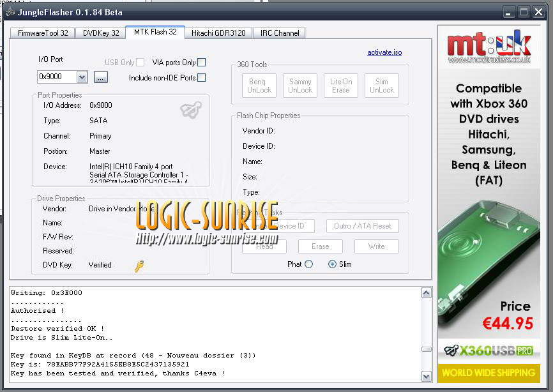Click the ellipsis browse button beside port

(x=100, y=77)
